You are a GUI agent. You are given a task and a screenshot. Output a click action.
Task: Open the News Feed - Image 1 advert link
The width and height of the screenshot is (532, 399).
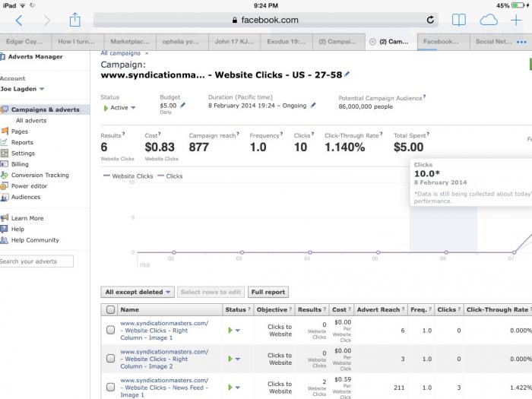pos(164,387)
